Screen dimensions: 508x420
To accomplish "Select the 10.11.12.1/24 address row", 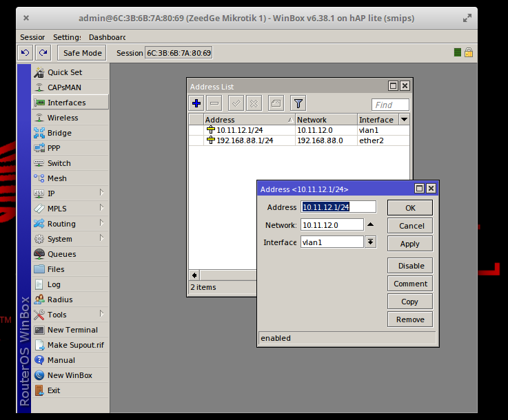I will click(299, 130).
